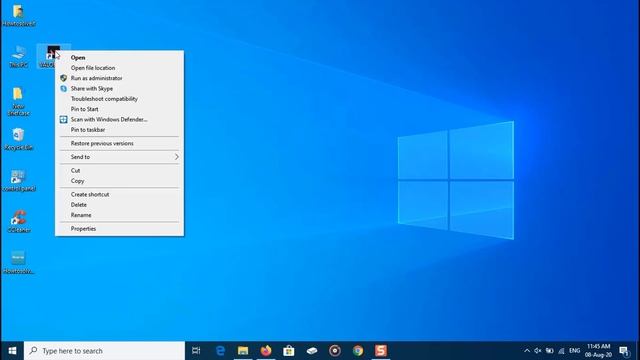Image resolution: width=640 pixels, height=360 pixels.
Task: Open the Windows Start menu
Action: (12, 351)
